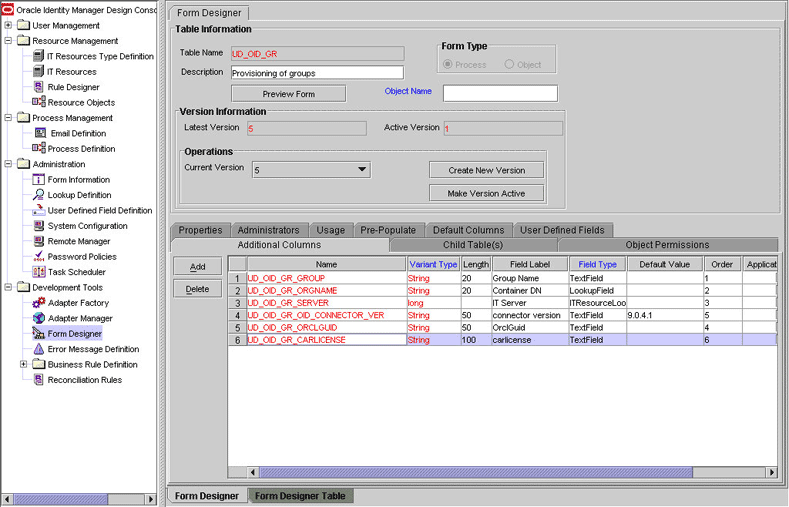The image size is (789, 507).
Task: Click the 9.0.4.1 default value cell
Action: coord(665,315)
